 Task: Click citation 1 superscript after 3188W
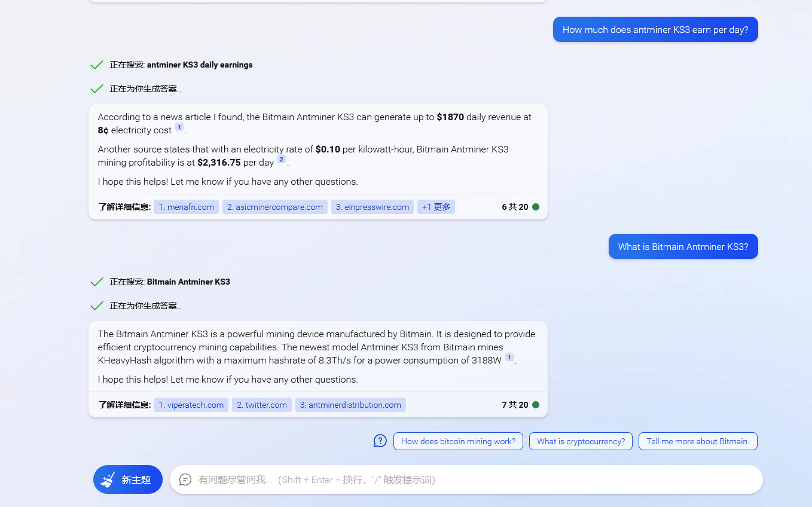pos(509,358)
